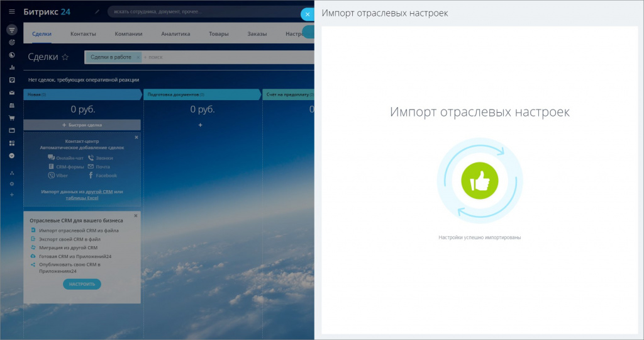Open the gear settings icon in sidebar

[x=12, y=184]
